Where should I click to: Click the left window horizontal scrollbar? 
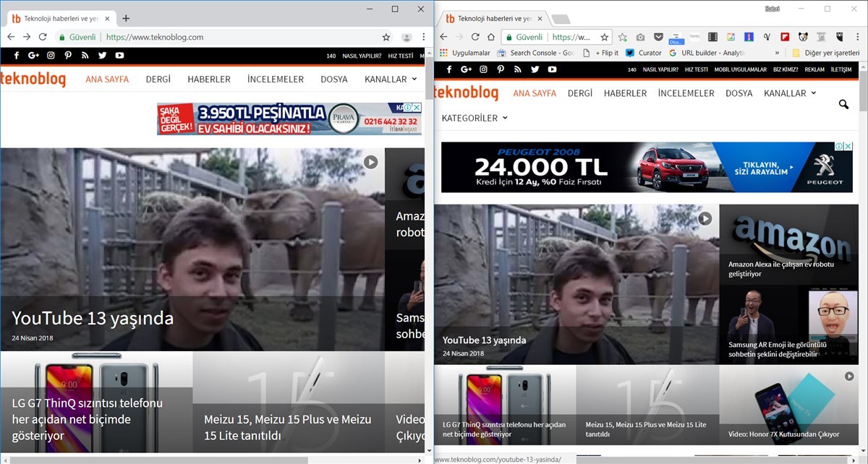pyautogui.click(x=158, y=460)
